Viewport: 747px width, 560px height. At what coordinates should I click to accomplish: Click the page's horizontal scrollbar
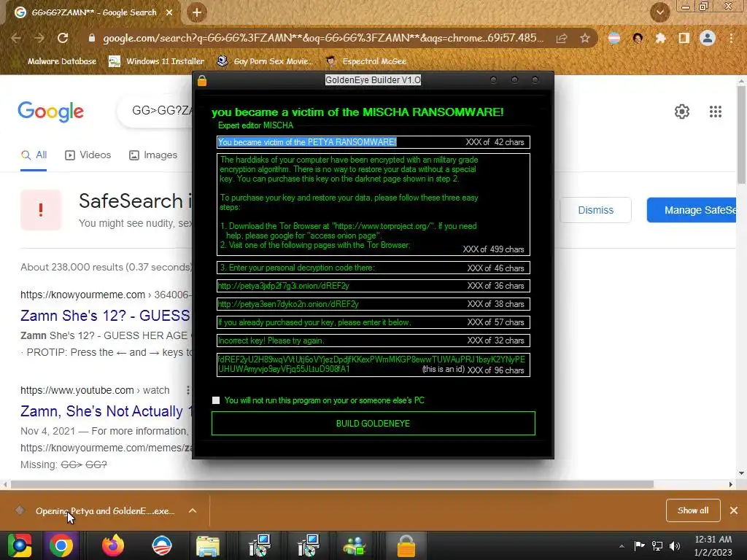pyautogui.click(x=332, y=485)
